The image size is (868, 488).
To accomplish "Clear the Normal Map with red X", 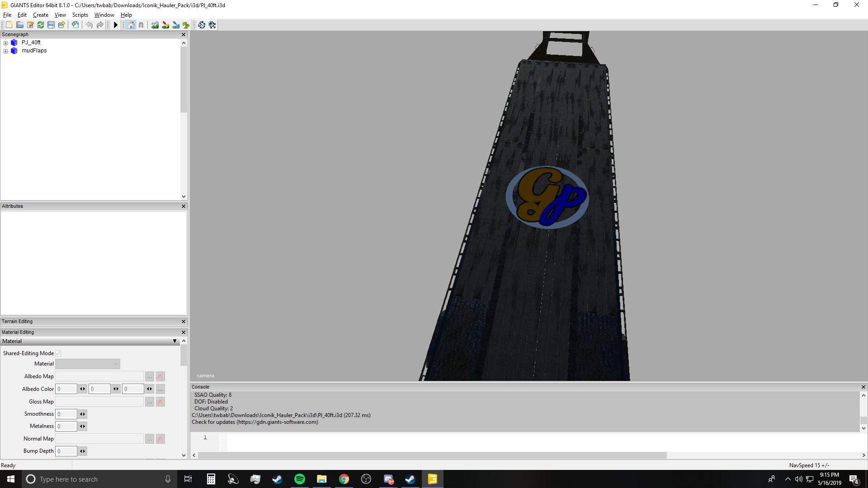I will point(160,439).
